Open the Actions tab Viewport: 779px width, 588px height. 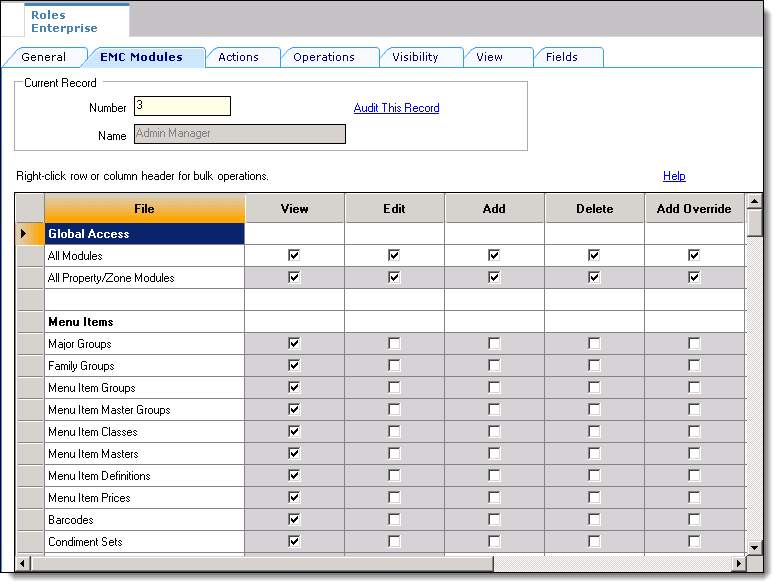(x=238, y=57)
